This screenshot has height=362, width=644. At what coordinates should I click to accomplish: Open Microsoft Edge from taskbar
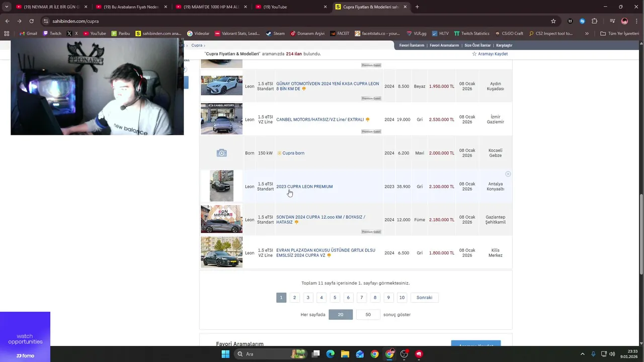331,354
